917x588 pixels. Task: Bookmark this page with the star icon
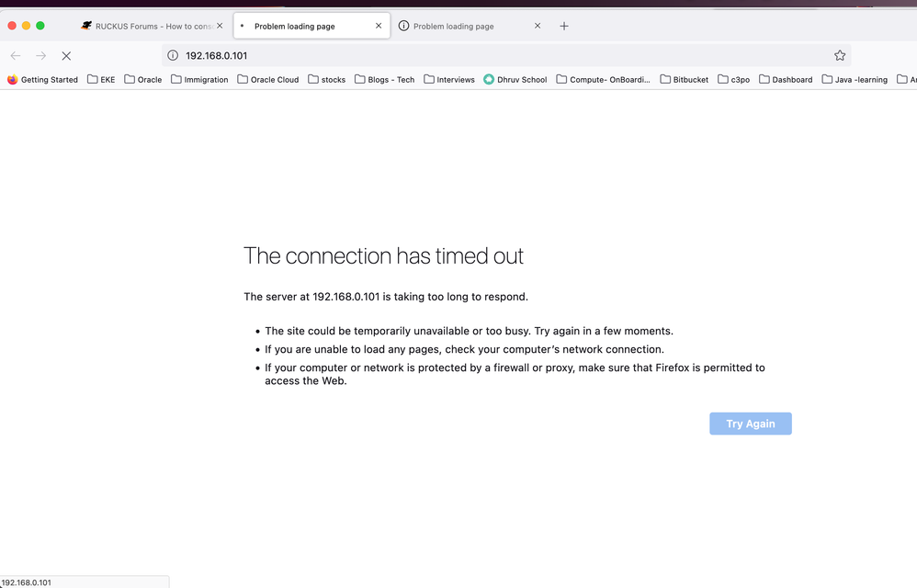click(839, 55)
